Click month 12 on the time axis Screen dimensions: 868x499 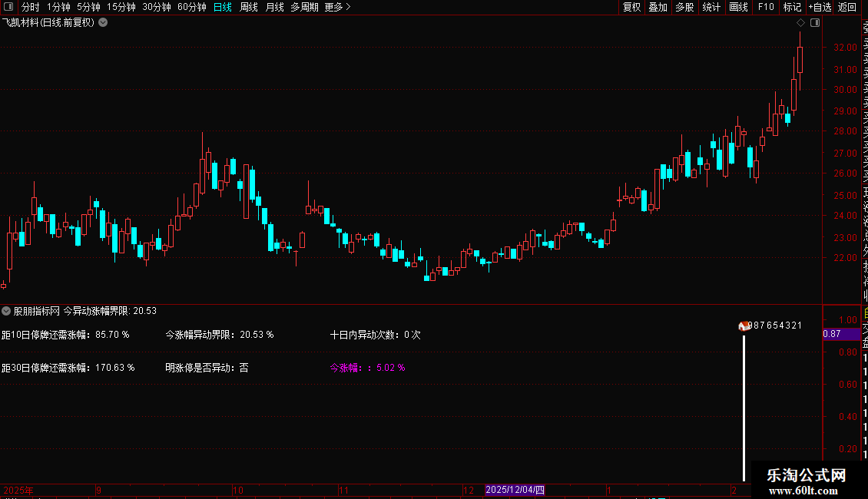click(x=469, y=490)
